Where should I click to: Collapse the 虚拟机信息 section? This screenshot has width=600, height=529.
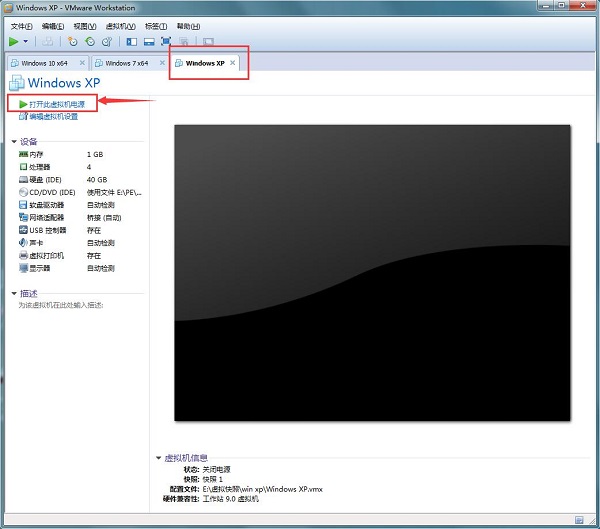click(158, 458)
